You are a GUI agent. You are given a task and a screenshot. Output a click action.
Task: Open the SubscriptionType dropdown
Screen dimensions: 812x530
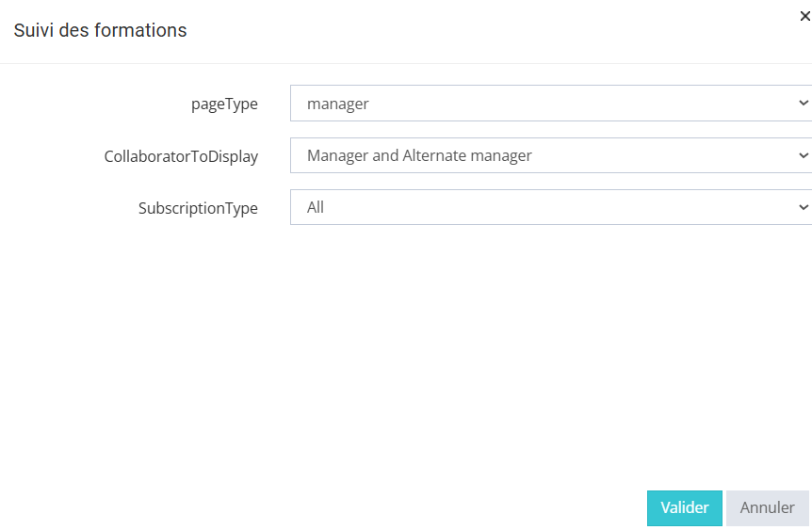point(546,207)
